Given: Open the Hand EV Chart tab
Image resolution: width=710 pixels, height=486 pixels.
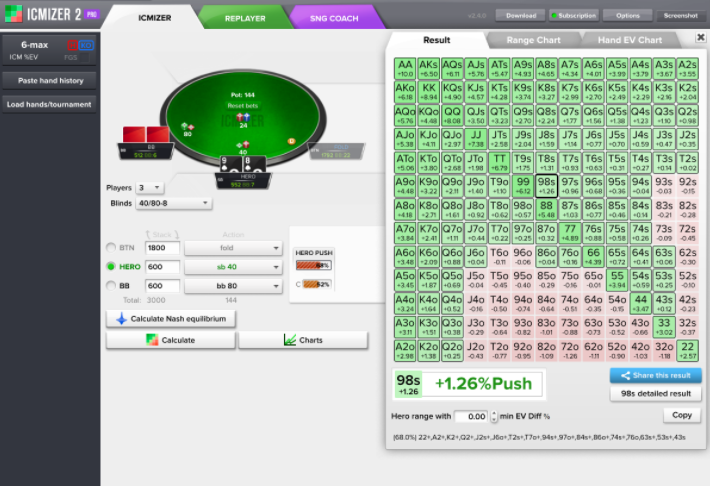Looking at the screenshot, I should point(630,40).
